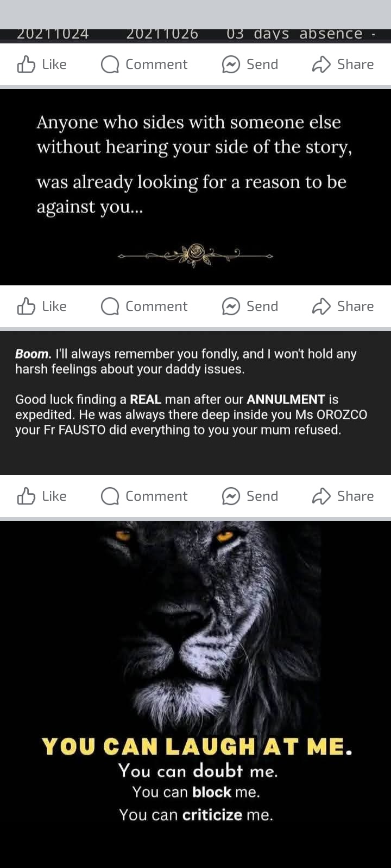Open the partially visible '03 days absence' post
391x868 pixels.
click(195, 35)
